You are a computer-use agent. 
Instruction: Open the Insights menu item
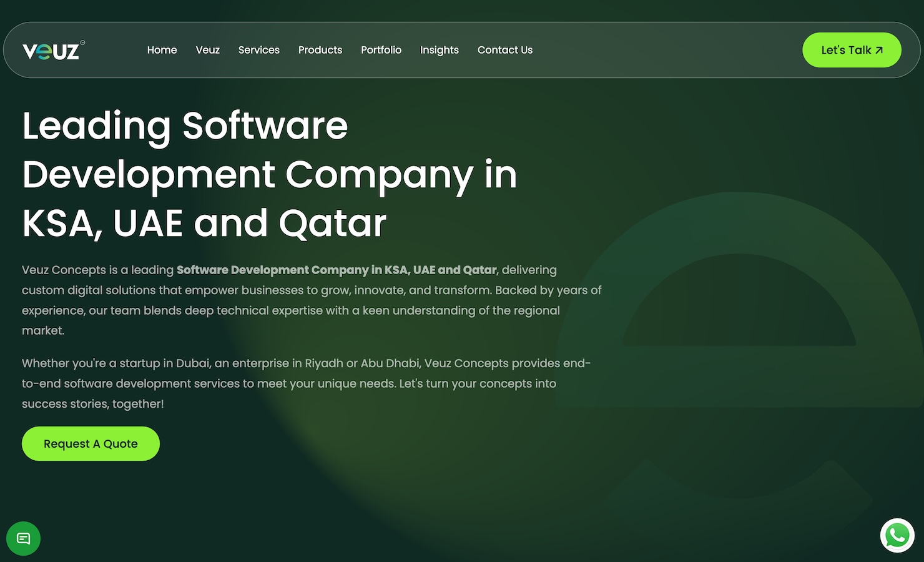[x=439, y=50]
